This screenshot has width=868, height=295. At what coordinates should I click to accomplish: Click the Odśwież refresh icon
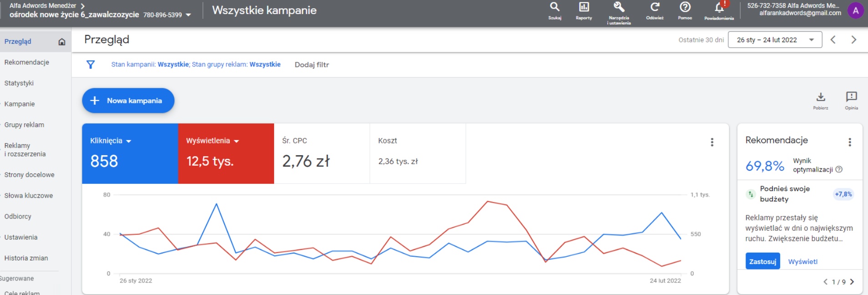654,7
